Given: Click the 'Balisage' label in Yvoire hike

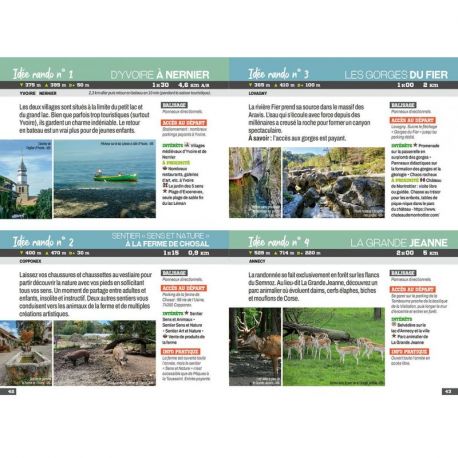Looking at the screenshot, I should (x=174, y=105).
